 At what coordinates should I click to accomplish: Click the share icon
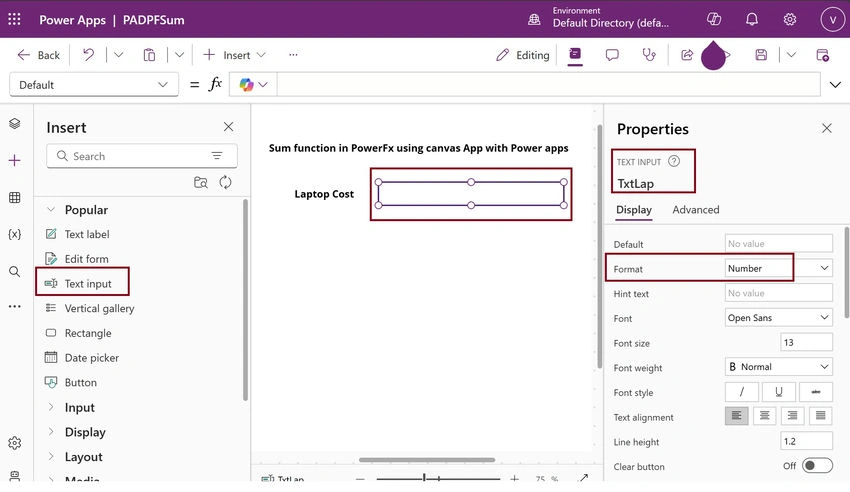tap(687, 55)
